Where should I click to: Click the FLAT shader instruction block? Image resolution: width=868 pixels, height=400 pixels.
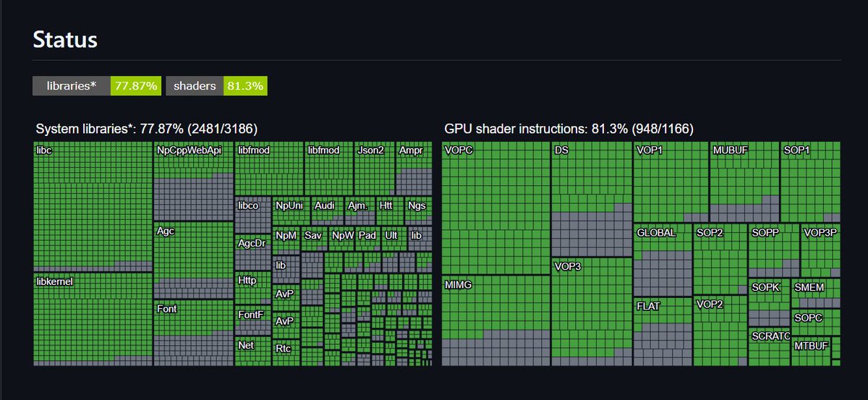point(663,331)
